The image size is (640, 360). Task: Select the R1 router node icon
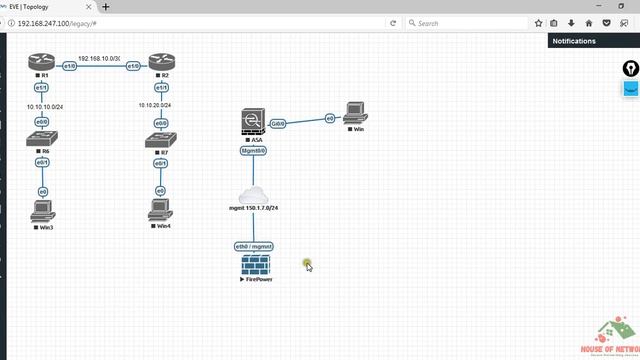click(41, 62)
